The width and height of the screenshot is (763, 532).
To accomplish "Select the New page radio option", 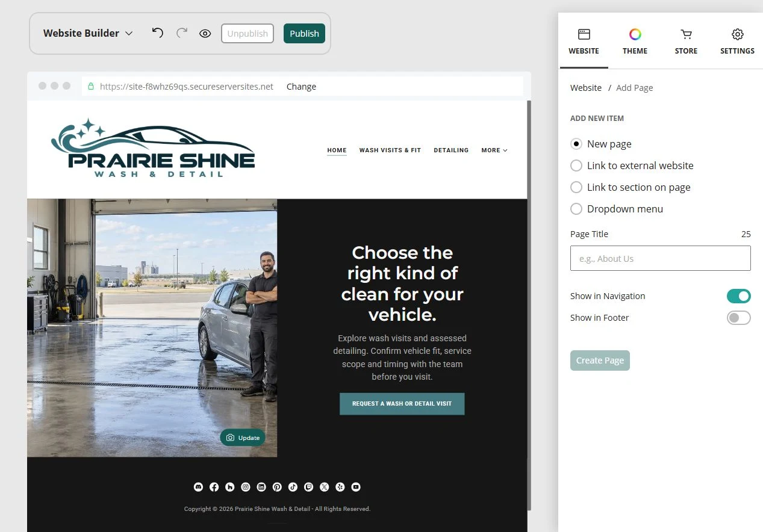I will [576, 144].
